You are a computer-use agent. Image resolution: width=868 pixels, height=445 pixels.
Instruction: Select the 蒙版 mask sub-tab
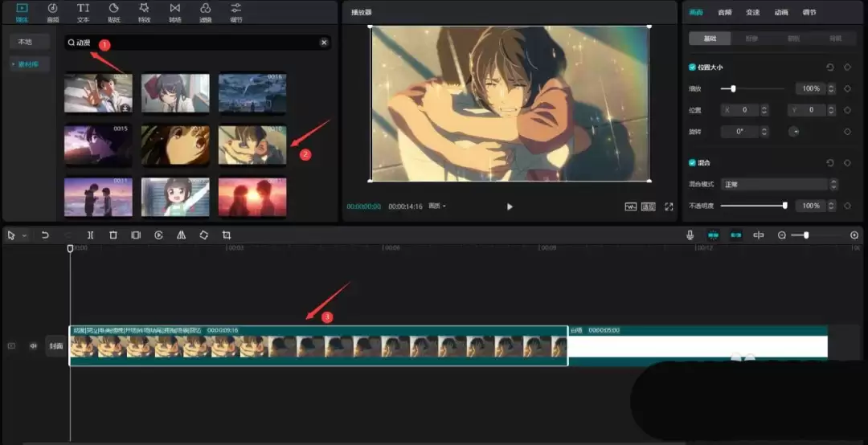tap(794, 39)
